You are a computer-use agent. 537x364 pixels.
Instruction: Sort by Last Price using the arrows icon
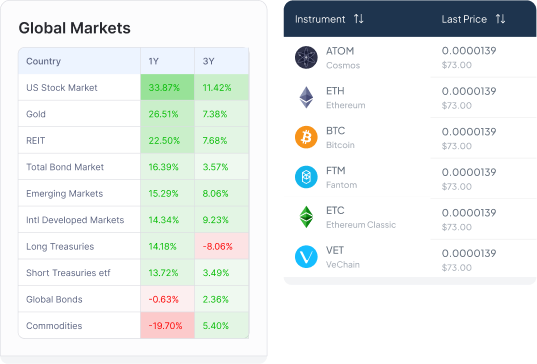(500, 19)
